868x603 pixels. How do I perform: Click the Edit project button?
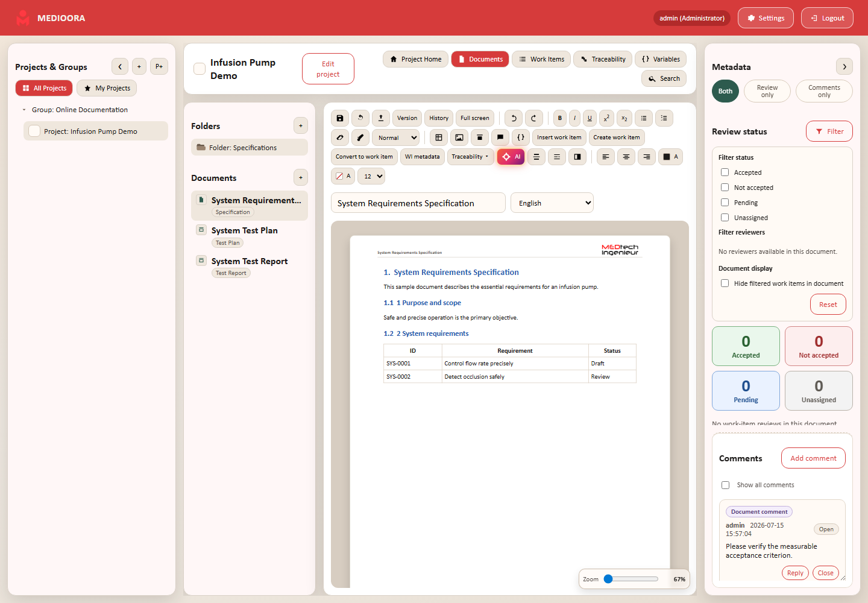pyautogui.click(x=328, y=69)
